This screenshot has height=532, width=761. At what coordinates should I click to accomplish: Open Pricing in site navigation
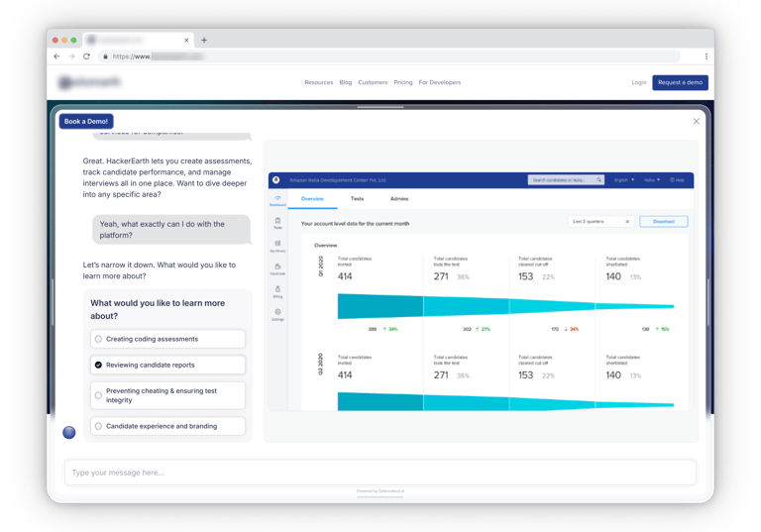(403, 82)
